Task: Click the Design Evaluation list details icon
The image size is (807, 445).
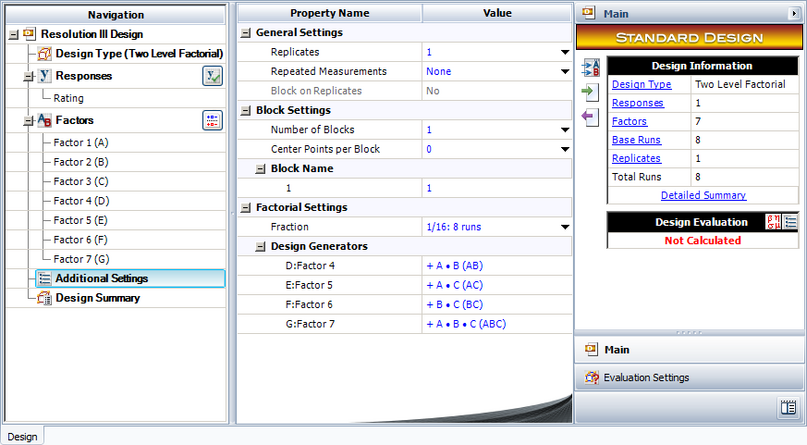Action: point(790,222)
